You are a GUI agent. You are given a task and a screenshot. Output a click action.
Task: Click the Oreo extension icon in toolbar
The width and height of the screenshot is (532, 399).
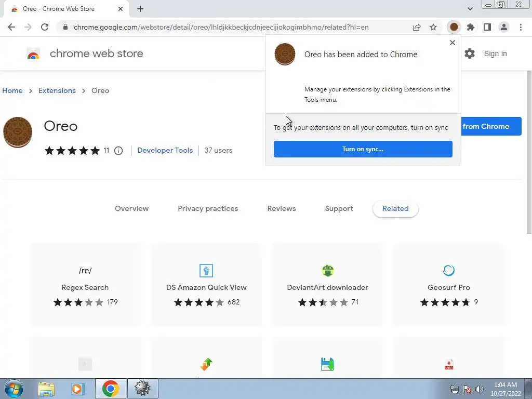pyautogui.click(x=454, y=27)
